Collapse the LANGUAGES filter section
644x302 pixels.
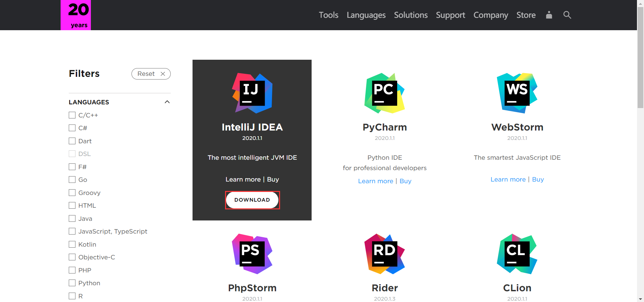(x=167, y=102)
